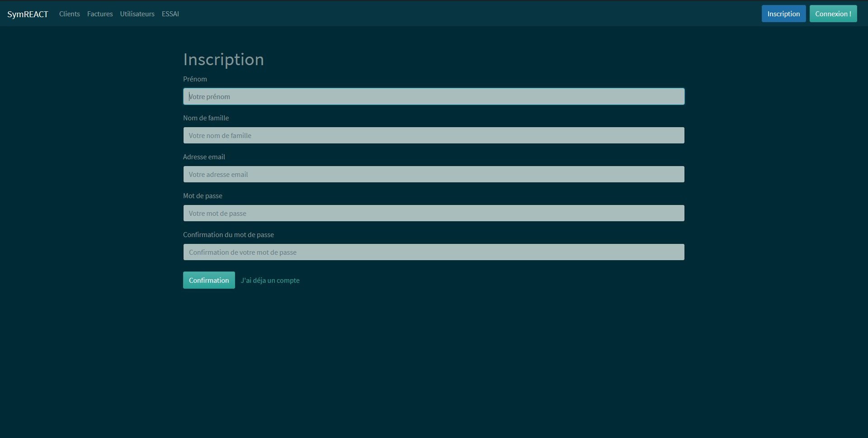Select the Votre adresse email field

[434, 174]
